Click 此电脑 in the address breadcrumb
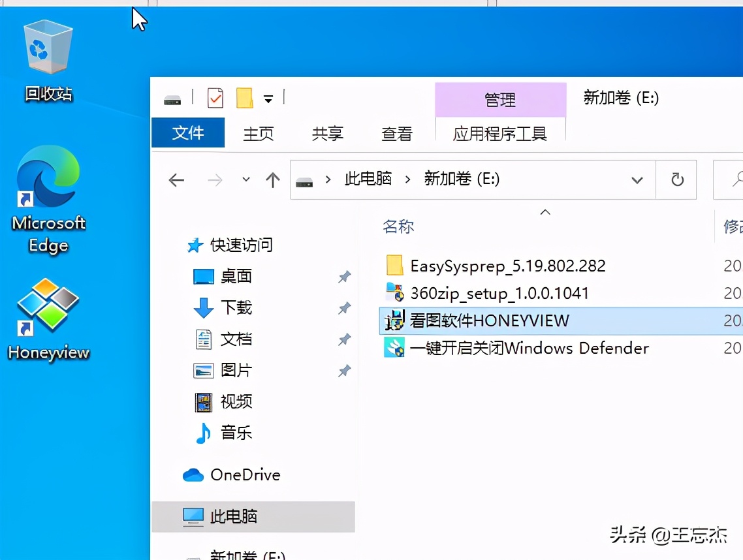The image size is (743, 560). click(x=368, y=179)
